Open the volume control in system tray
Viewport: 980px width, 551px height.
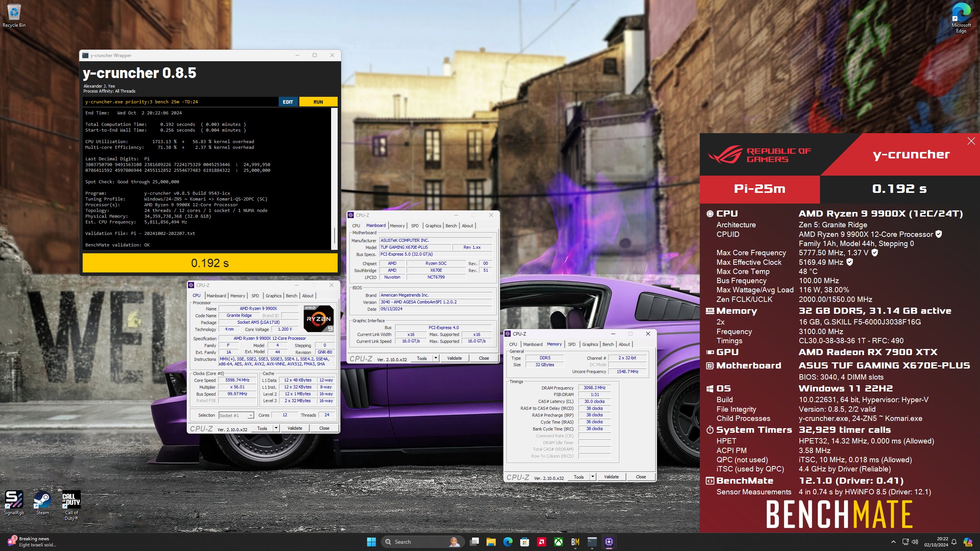(915, 542)
